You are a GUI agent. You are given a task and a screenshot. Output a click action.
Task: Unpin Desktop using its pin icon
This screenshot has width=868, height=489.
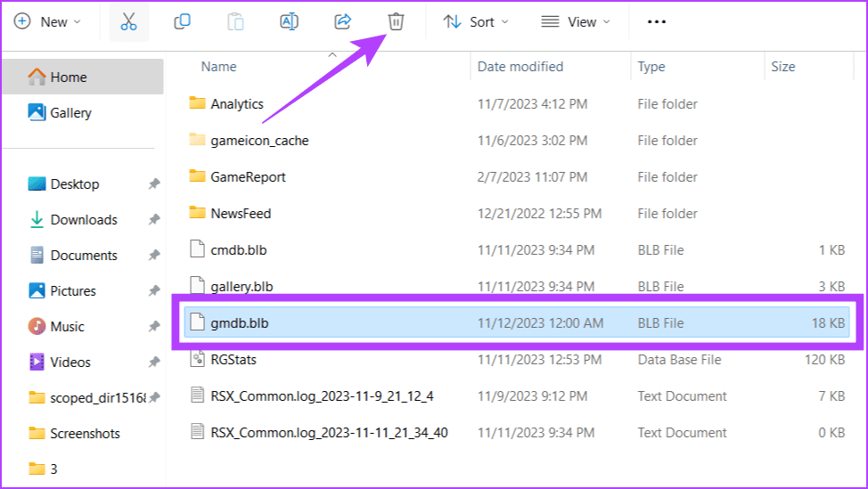point(154,183)
